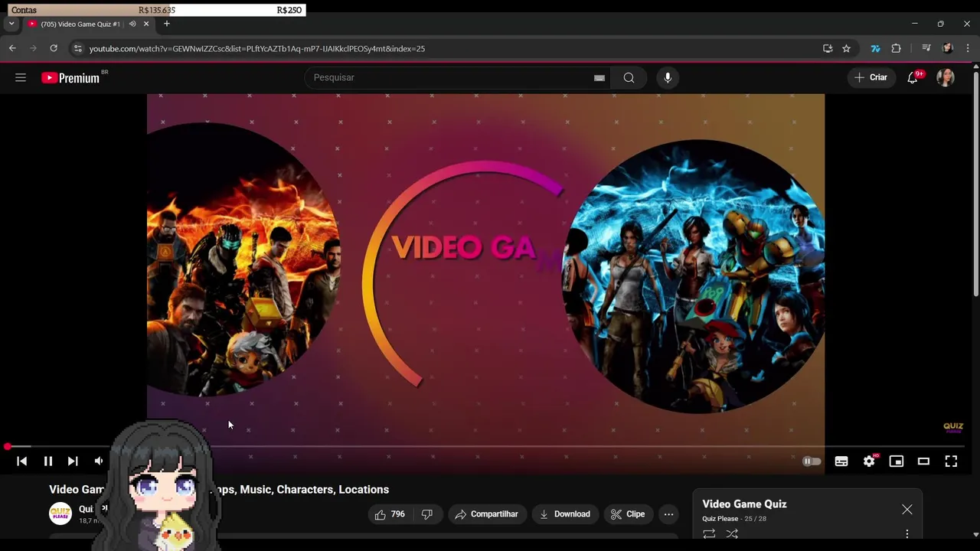Viewport: 980px width, 551px height.
Task: Toggle playlist shuffle button
Action: tap(732, 534)
